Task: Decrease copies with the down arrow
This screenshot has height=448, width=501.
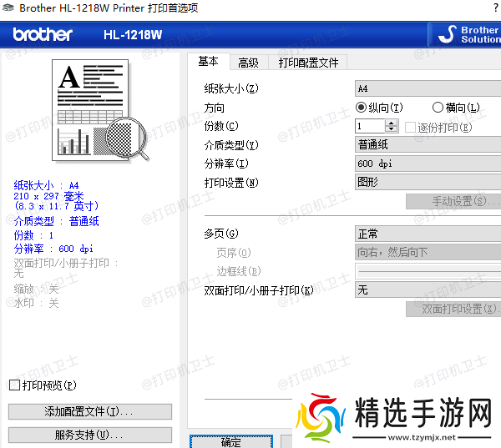Action: click(392, 130)
